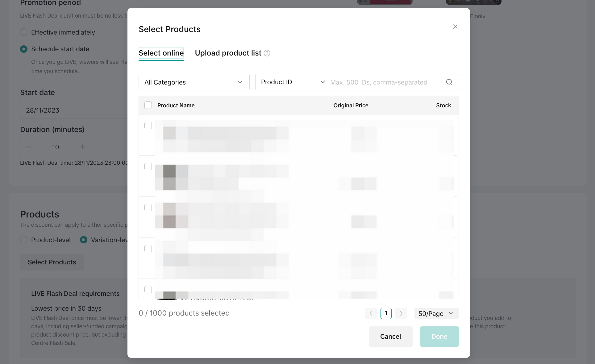595x364 pixels.
Task: Open the All Categories dropdown
Action: point(194,82)
